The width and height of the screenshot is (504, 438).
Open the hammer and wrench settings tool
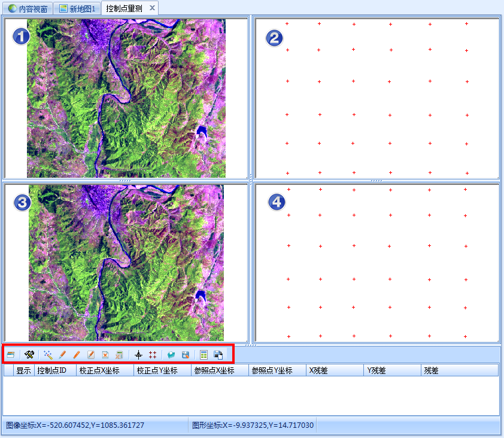click(x=29, y=355)
